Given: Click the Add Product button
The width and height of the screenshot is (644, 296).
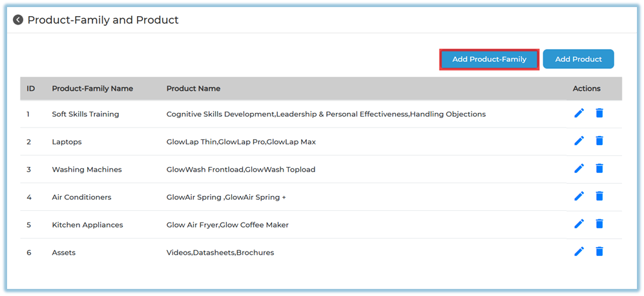Looking at the screenshot, I should coord(578,59).
